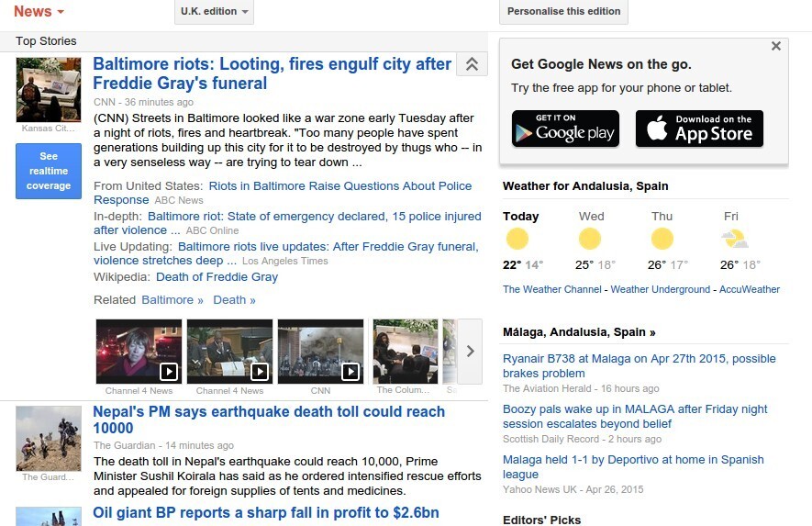Viewport: 812px width, 526px height.
Task: Open AccuWeather link
Action: tap(750, 290)
